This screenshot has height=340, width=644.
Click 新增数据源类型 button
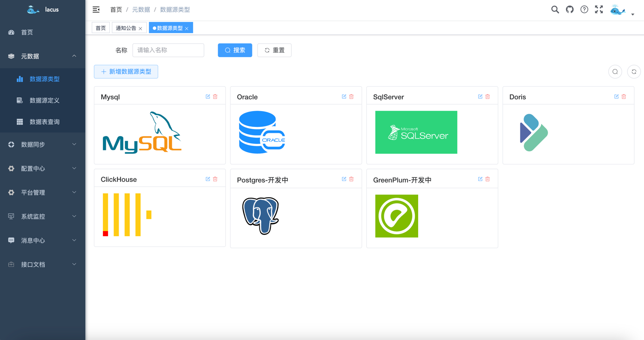coord(126,72)
